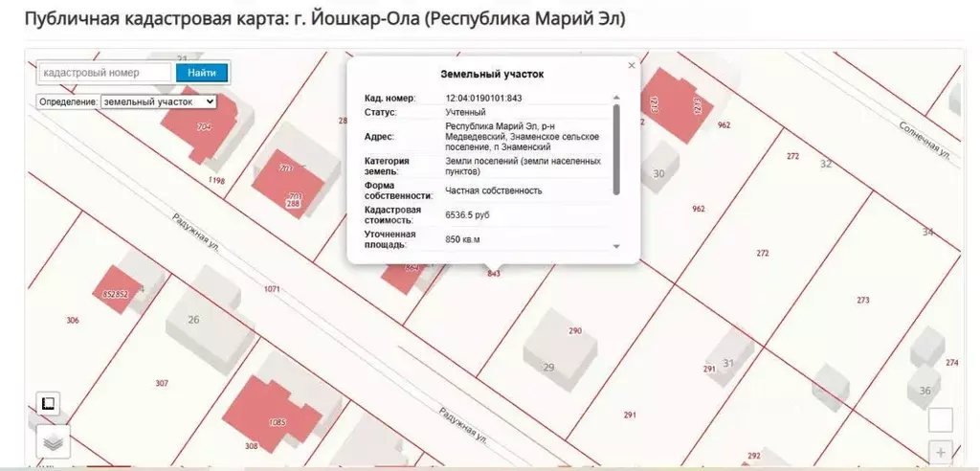Open the Определение type dropdown
The width and height of the screenshot is (980, 471).
click(158, 101)
